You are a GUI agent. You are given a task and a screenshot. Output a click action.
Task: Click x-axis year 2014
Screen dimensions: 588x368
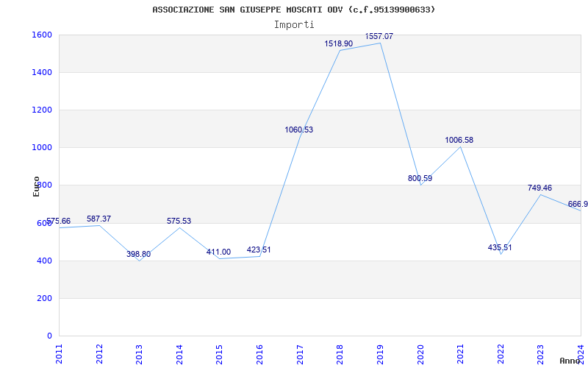tap(179, 354)
